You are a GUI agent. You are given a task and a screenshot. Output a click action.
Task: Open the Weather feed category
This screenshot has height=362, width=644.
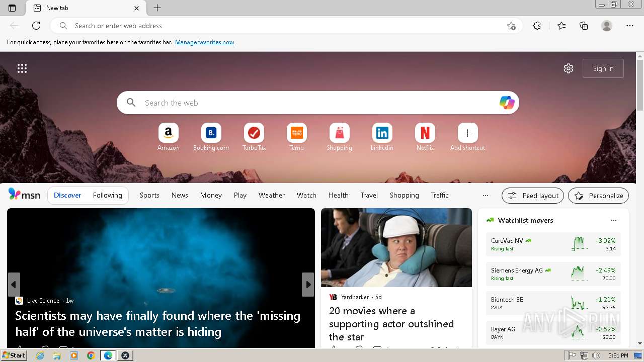click(272, 195)
